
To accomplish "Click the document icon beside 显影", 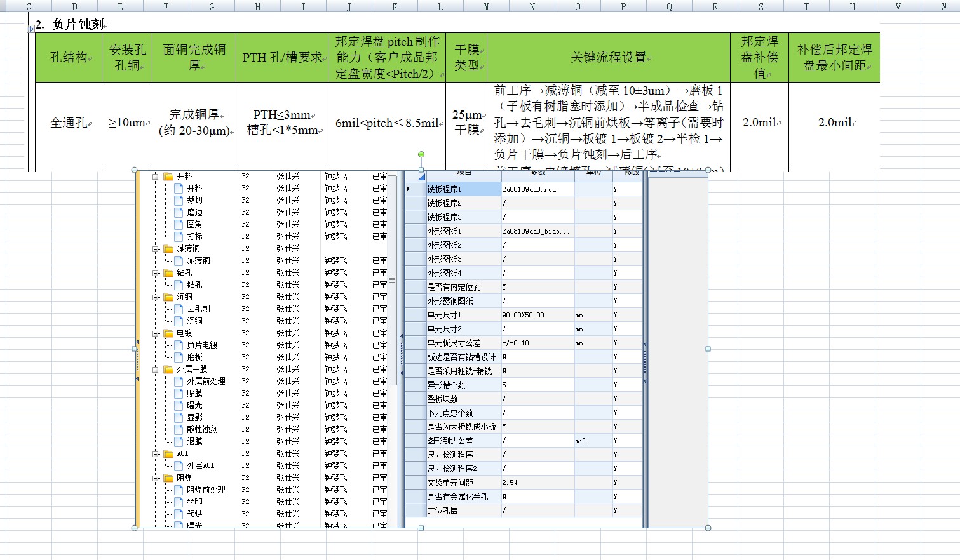I will click(179, 418).
